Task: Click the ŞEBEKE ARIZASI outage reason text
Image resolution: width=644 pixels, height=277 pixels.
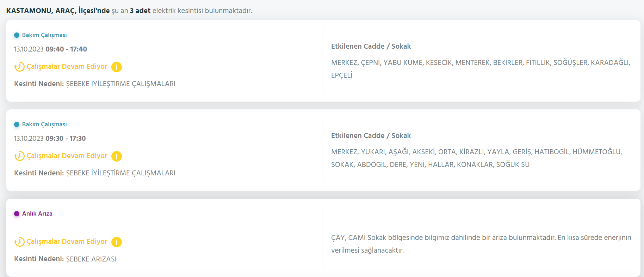Action: 91,259
